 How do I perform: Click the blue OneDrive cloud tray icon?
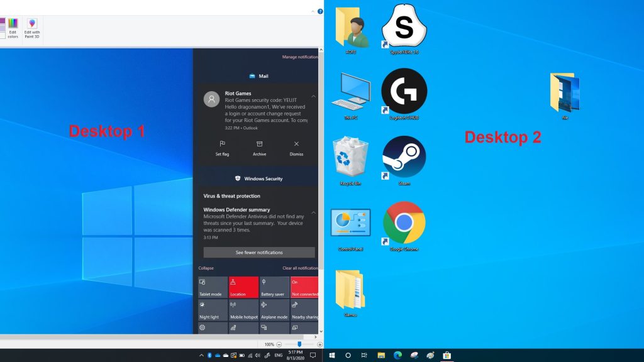point(218,356)
